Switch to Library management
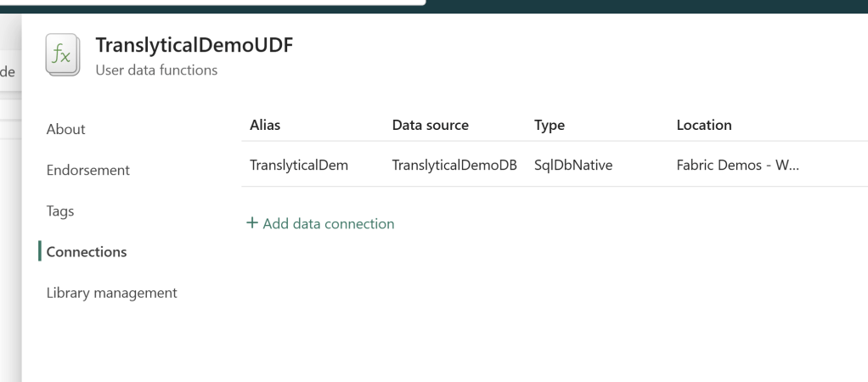This screenshot has height=382, width=868. coord(112,293)
